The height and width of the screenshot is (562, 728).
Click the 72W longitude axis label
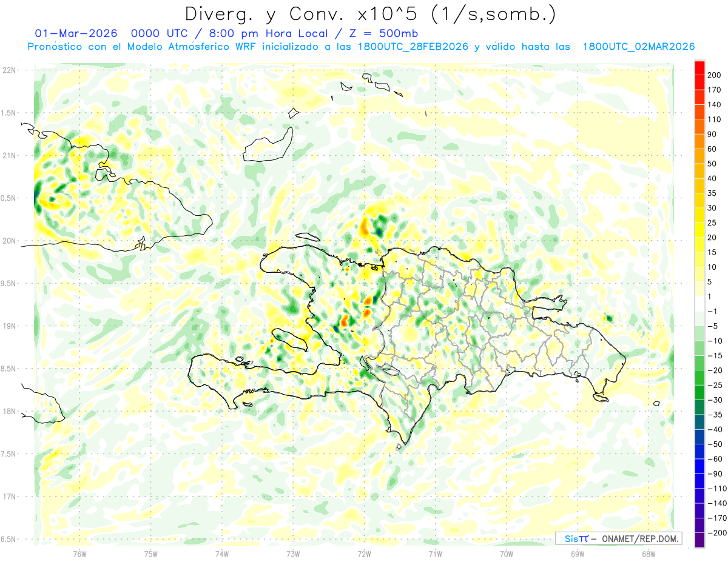click(364, 554)
